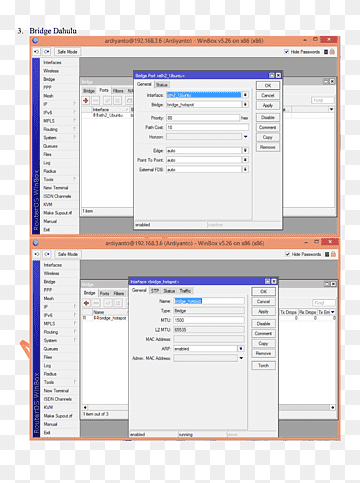Open the STP tab in bridge_hotspot dialog
Image resolution: width=360 pixels, height=483 pixels.
[x=155, y=291]
